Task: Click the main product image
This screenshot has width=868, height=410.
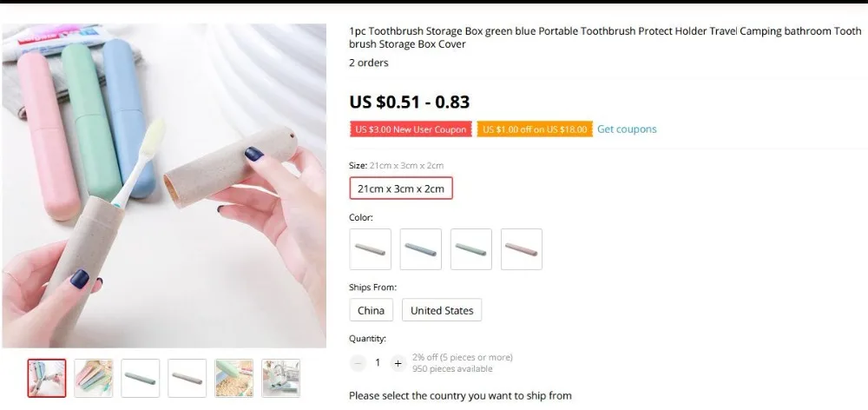Action: click(164, 186)
